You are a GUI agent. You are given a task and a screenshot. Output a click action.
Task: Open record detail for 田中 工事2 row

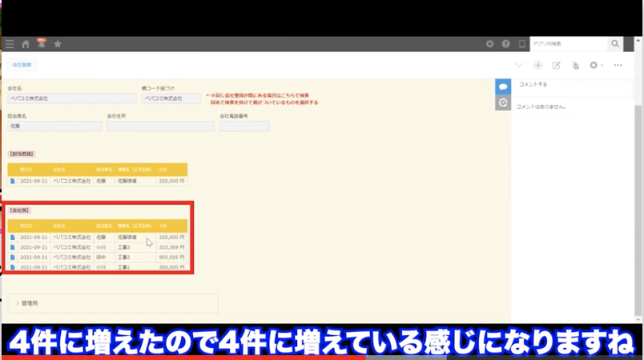click(x=13, y=257)
